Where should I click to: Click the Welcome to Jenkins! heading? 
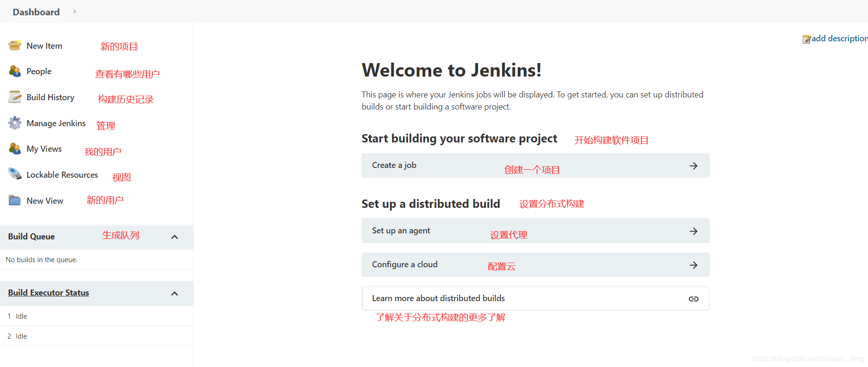click(452, 71)
